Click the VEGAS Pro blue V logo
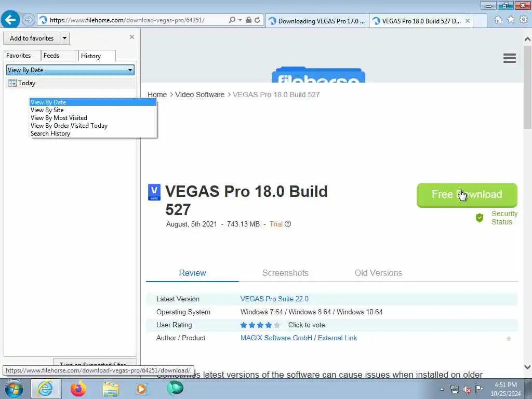Image resolution: width=532 pixels, height=399 pixels. point(154,192)
